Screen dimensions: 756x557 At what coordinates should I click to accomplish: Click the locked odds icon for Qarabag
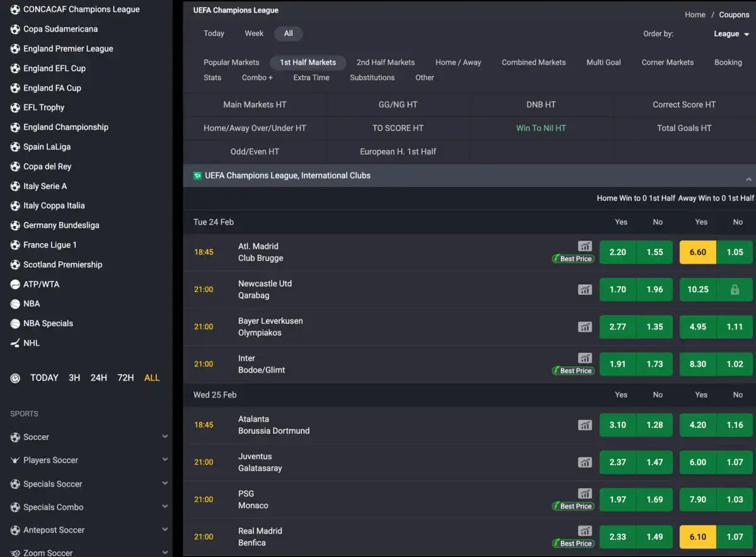pyautogui.click(x=735, y=290)
